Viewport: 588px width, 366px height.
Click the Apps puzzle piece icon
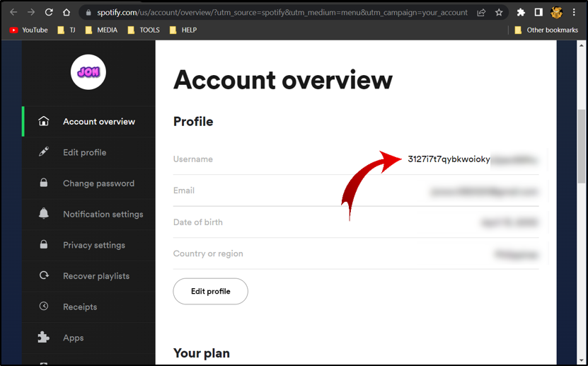pyautogui.click(x=44, y=338)
